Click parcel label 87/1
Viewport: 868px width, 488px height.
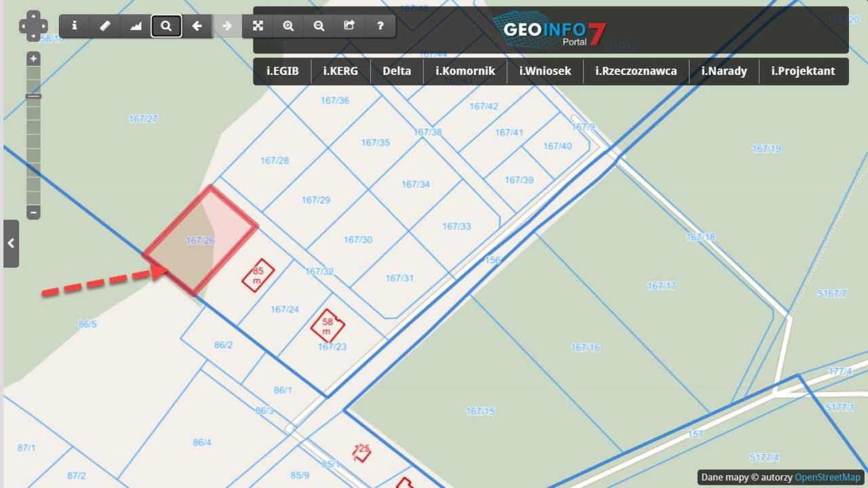[26, 448]
